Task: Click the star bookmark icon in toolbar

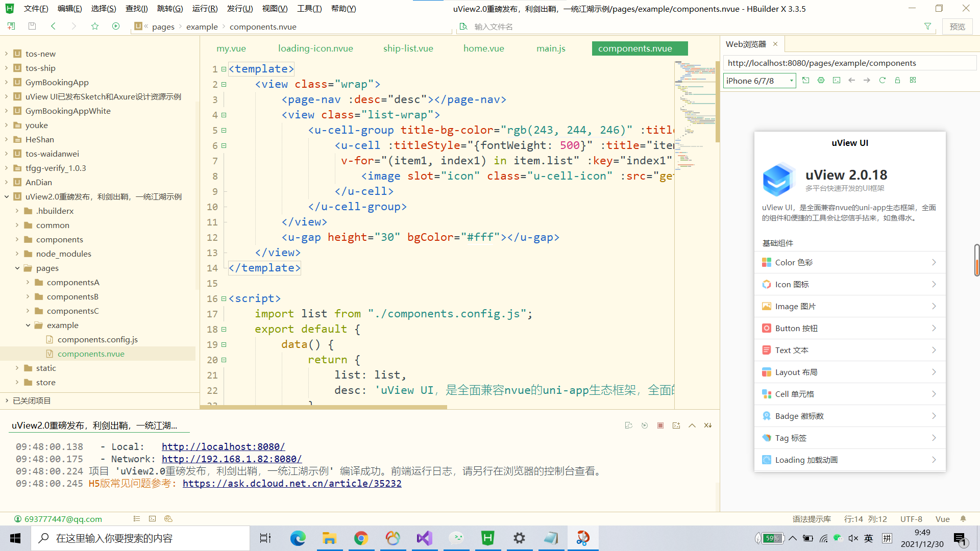Action: pos(95,27)
